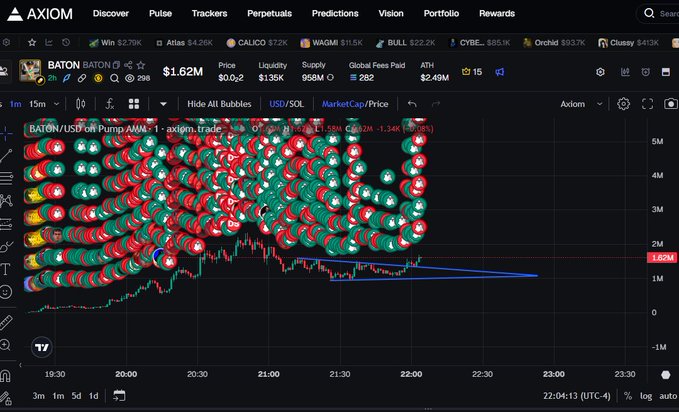Viewport: 679px width, 412px height.
Task: Enter fullscreen chart mode
Action: [647, 104]
